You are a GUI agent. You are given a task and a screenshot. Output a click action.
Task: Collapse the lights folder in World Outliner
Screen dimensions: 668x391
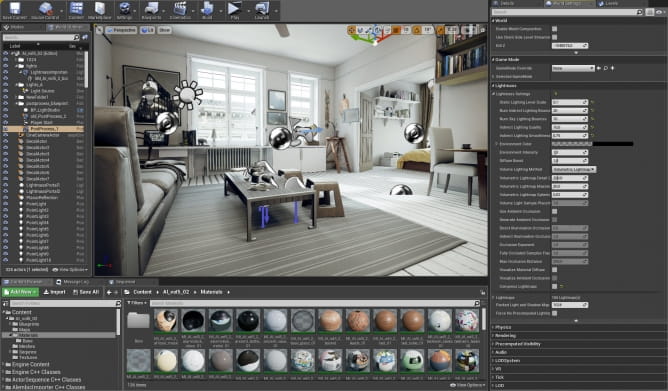(16, 66)
